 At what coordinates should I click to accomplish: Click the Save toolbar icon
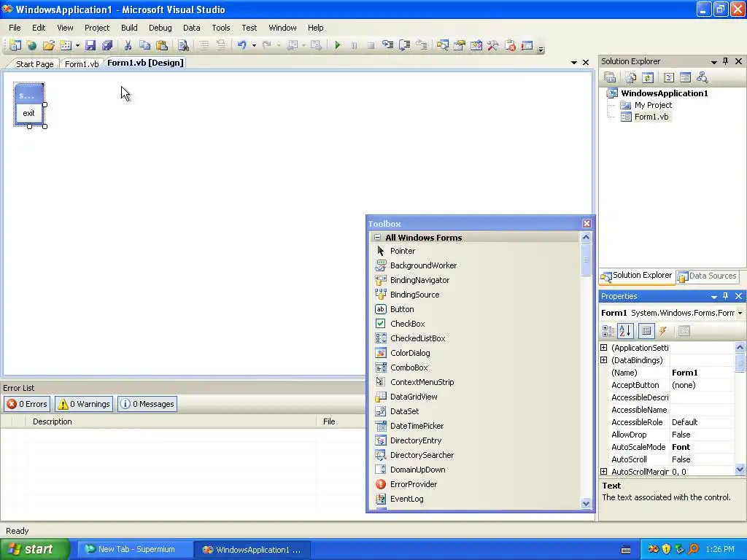click(90, 45)
